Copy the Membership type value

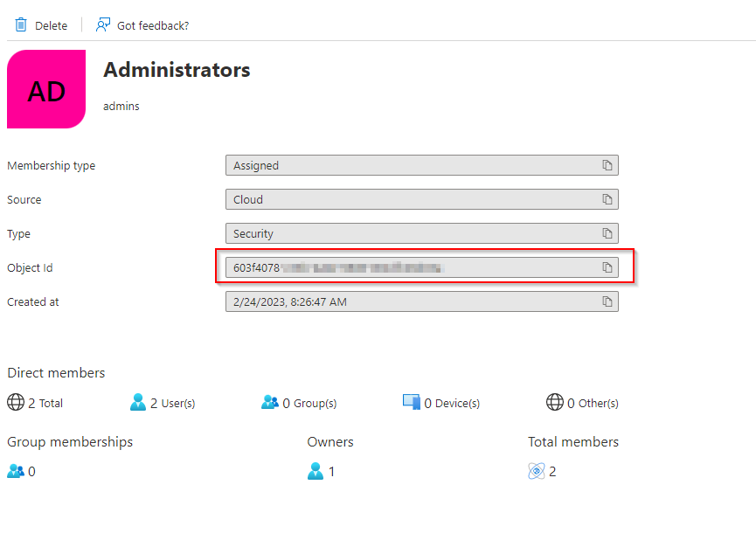click(x=607, y=165)
